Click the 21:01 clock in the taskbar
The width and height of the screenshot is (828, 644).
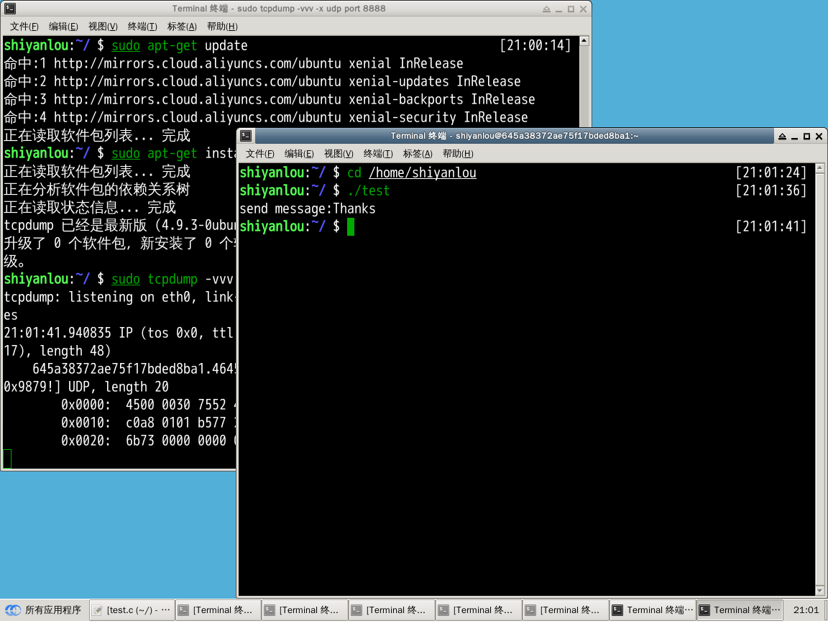coord(806,610)
